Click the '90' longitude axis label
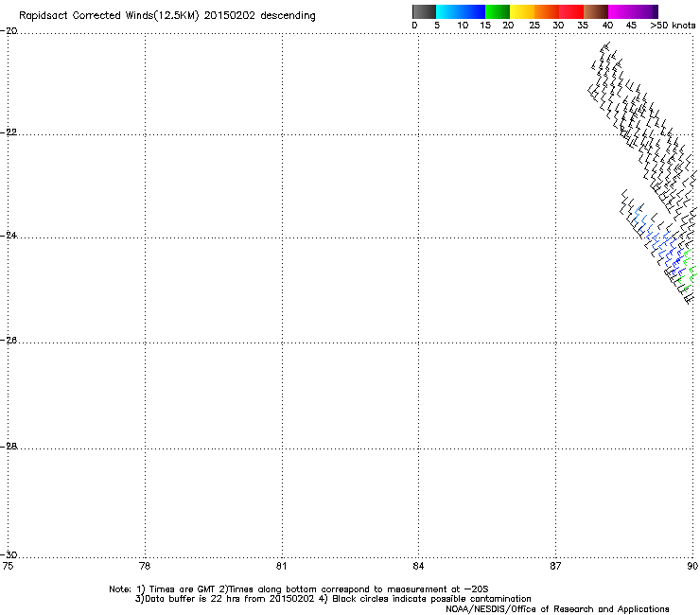This screenshot has height=615, width=700. coord(692,566)
